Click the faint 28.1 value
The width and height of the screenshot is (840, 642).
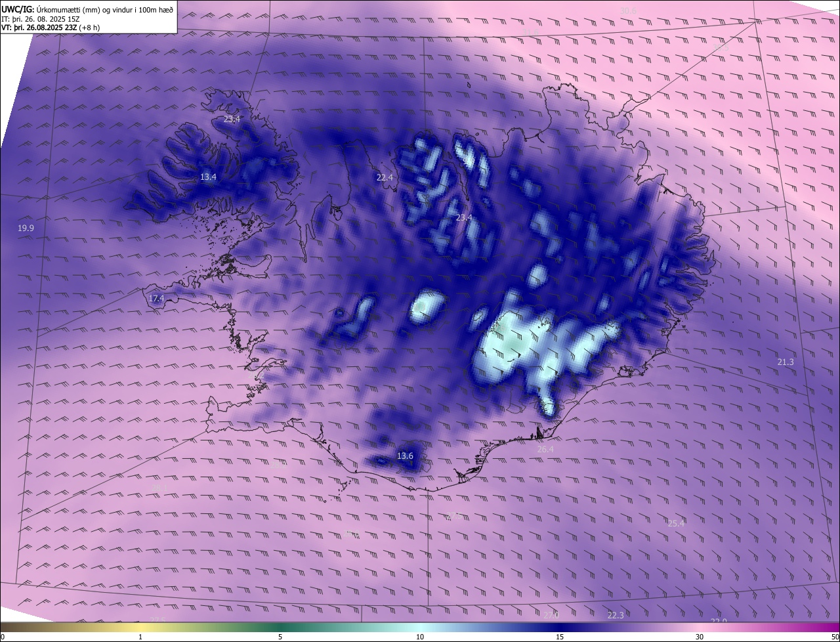pyautogui.click(x=159, y=488)
